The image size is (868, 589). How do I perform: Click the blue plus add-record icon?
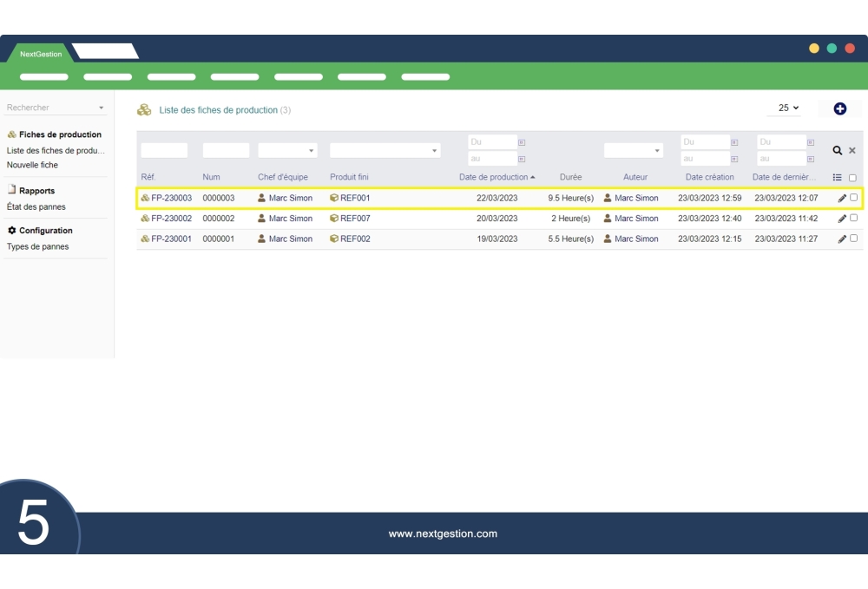[839, 108]
